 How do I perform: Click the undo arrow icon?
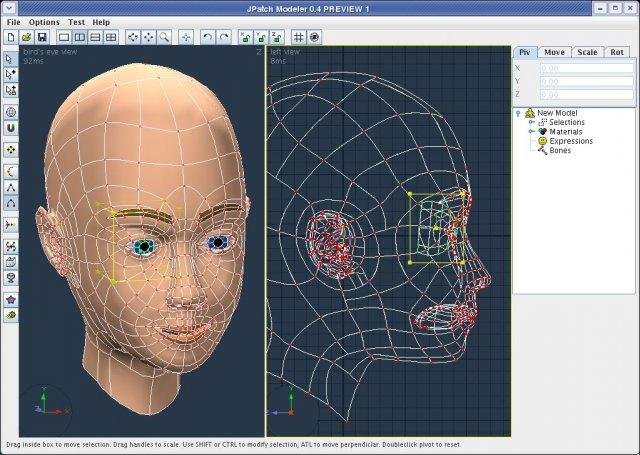point(207,37)
